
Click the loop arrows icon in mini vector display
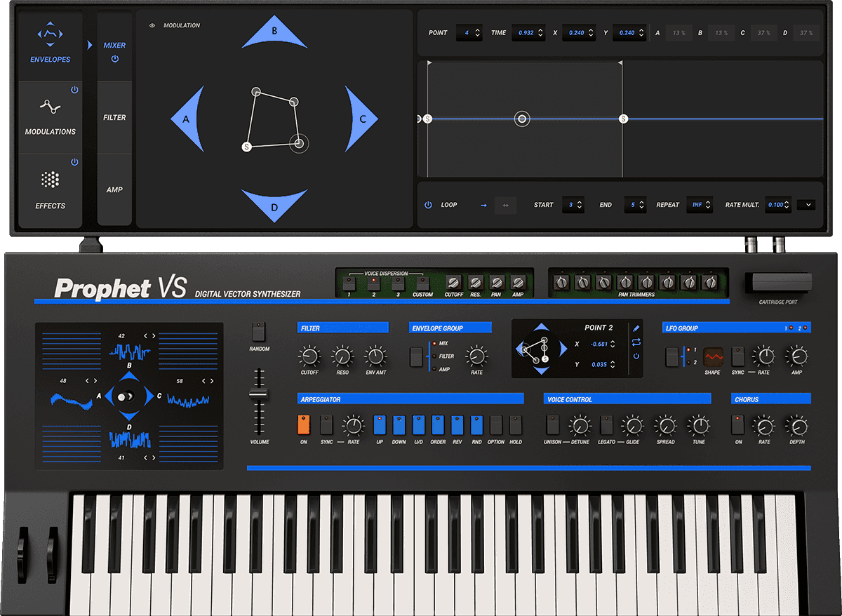pyautogui.click(x=636, y=342)
